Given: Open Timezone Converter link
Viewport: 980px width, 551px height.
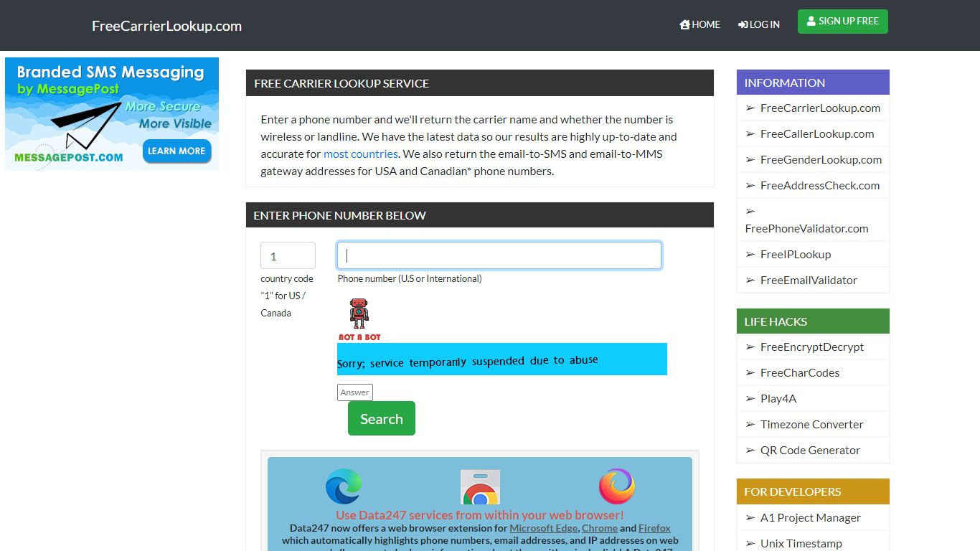Looking at the screenshot, I should [812, 424].
